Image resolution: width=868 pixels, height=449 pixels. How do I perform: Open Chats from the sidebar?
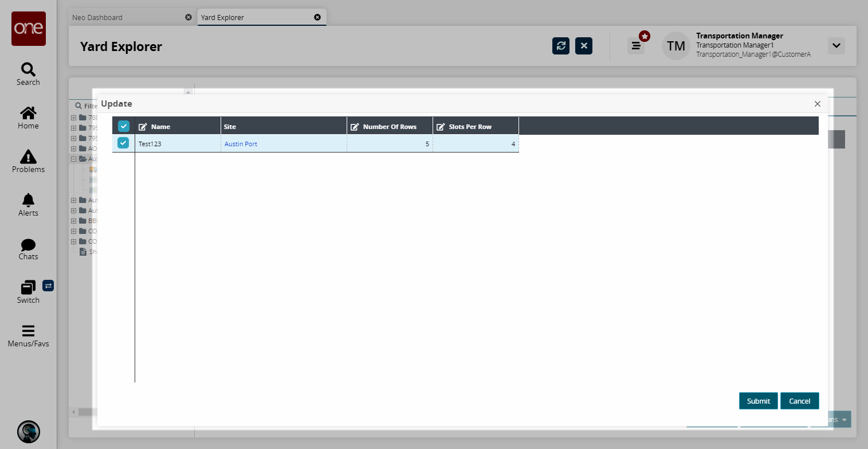coord(28,249)
